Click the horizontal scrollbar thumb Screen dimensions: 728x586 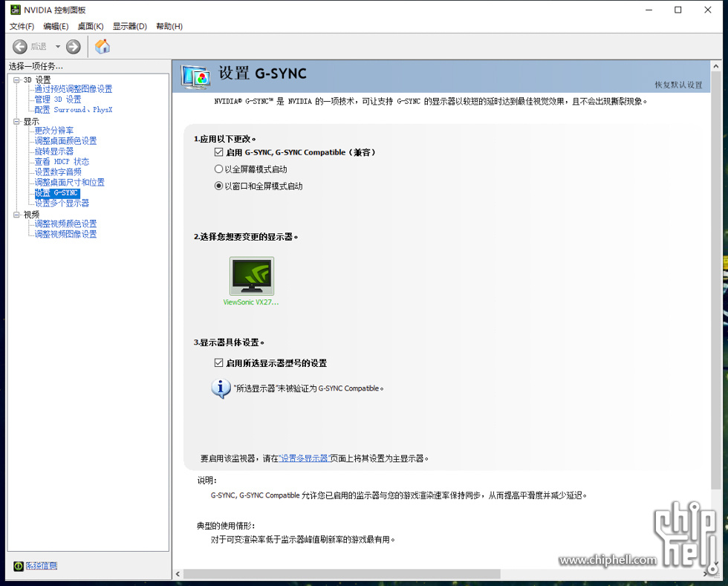point(342,574)
